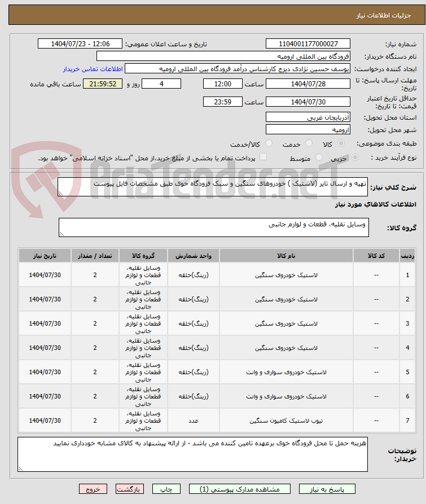Click the delivery city field ارومیه

[308, 130]
